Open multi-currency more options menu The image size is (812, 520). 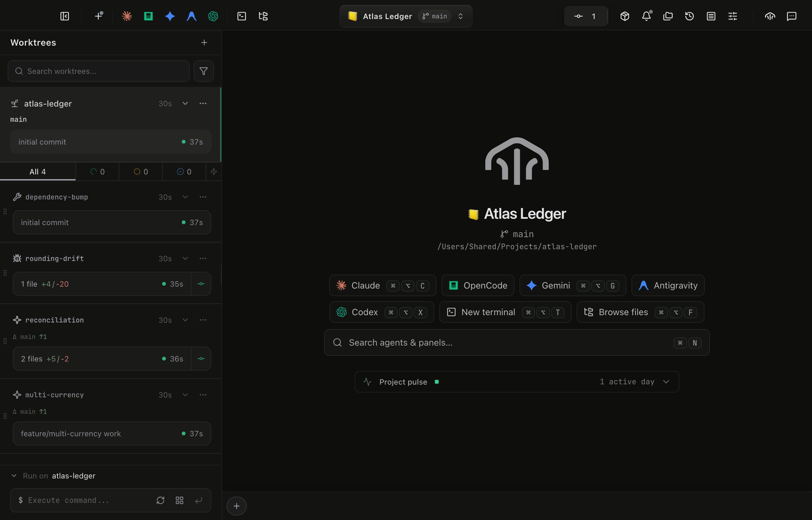coord(203,395)
